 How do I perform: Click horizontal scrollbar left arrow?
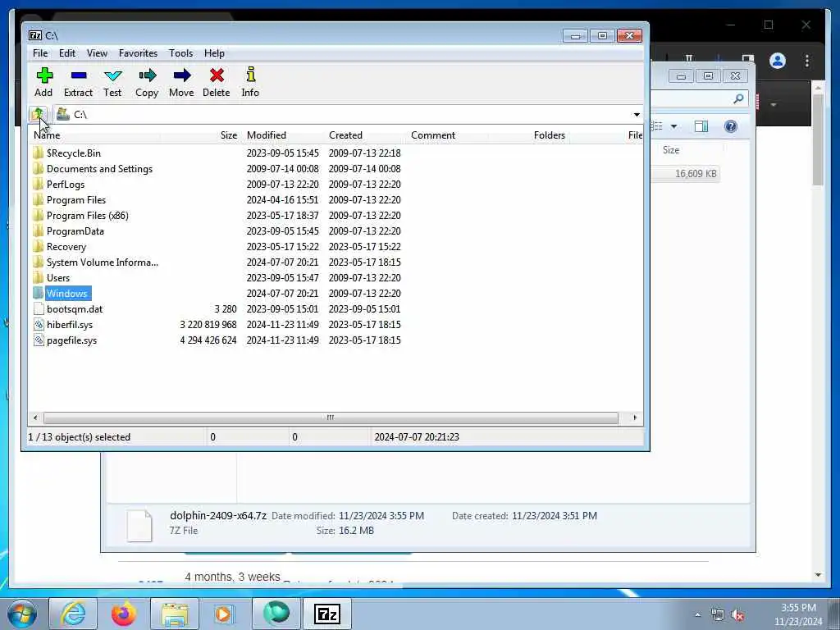(35, 418)
